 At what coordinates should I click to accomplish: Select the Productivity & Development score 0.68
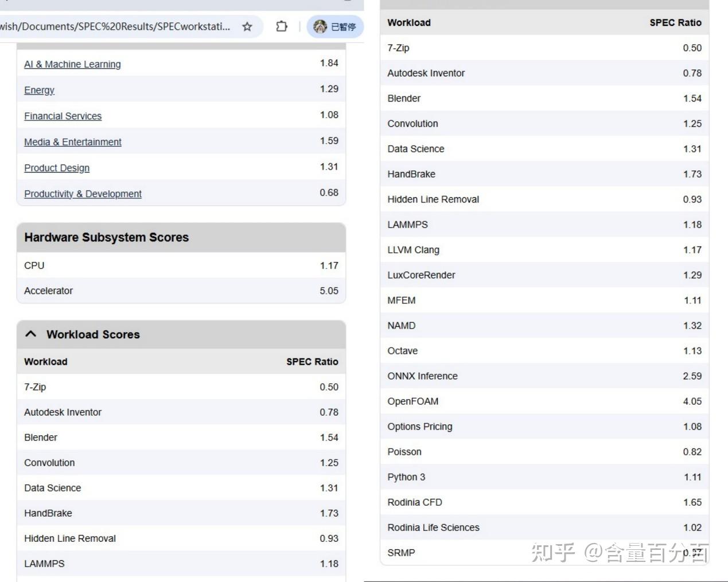(x=329, y=193)
